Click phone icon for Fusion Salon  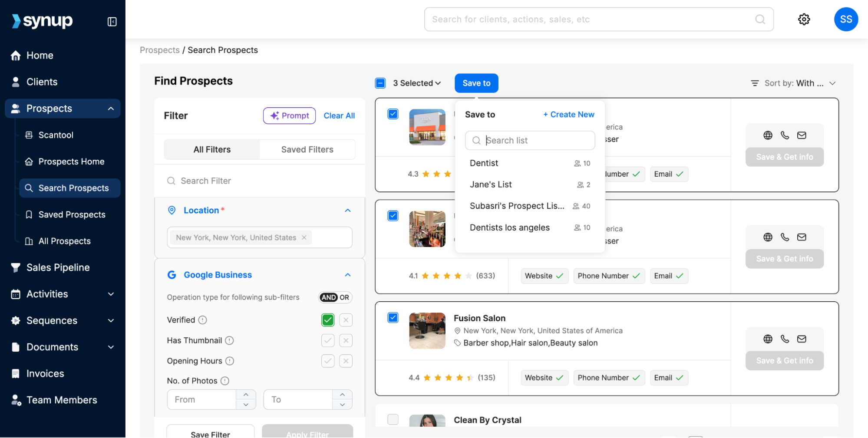coord(785,339)
